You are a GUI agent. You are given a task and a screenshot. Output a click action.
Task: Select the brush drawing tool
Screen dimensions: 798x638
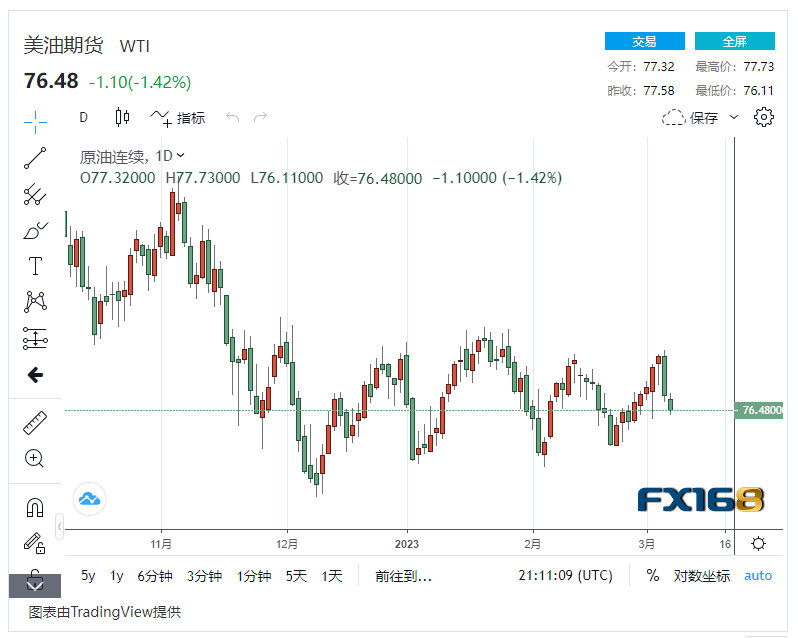[35, 230]
